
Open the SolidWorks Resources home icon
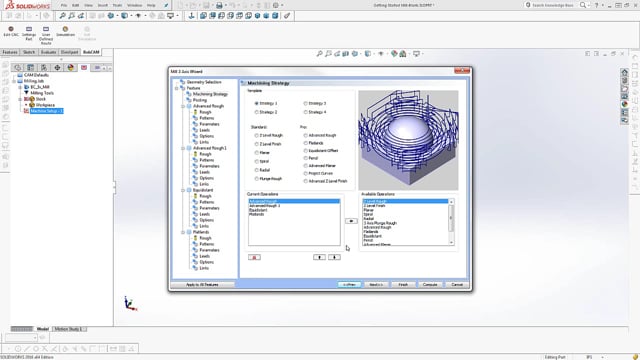[624, 73]
